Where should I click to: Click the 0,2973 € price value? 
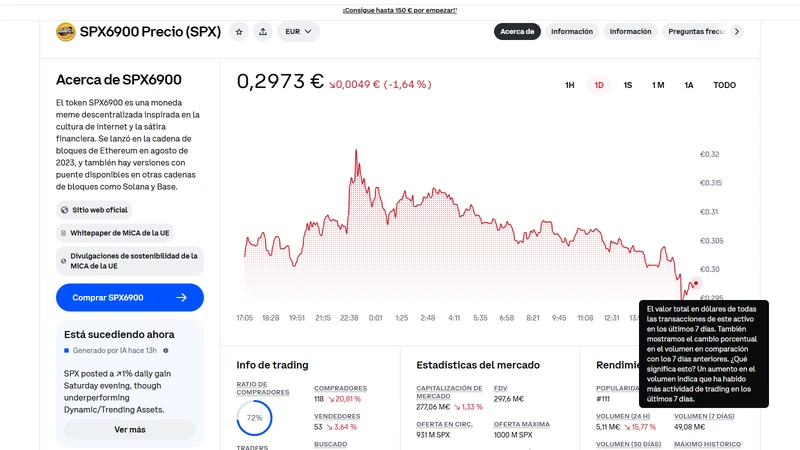point(280,82)
